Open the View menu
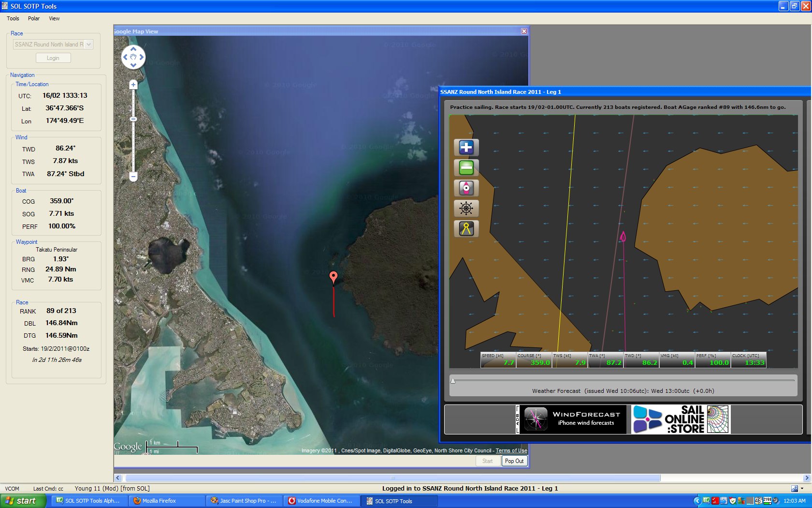812x508 pixels. point(54,18)
